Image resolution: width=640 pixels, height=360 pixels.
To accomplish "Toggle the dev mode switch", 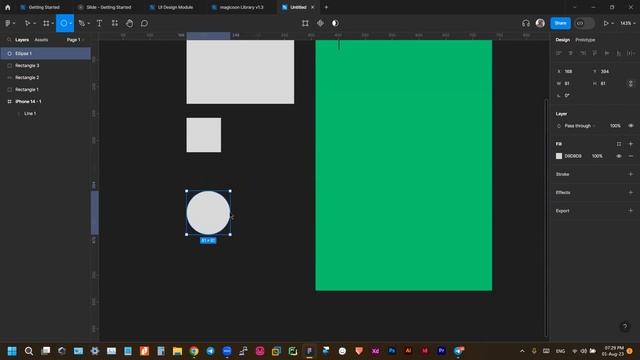I will [x=584, y=23].
